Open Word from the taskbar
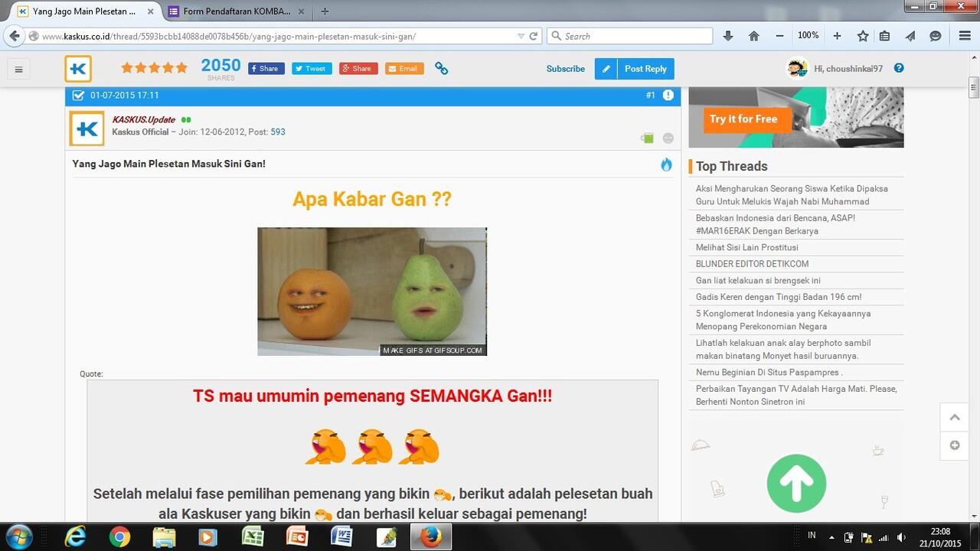 coord(341,537)
